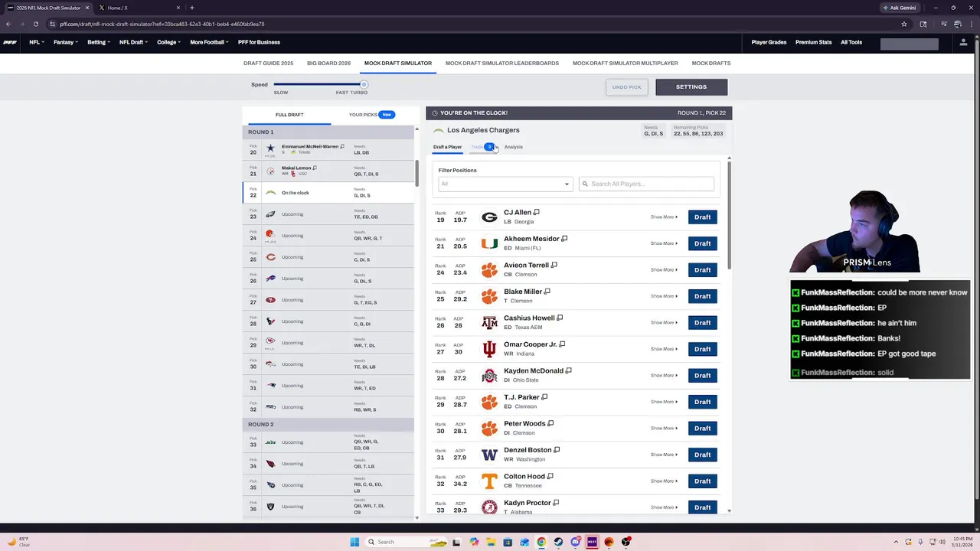The image size is (980, 551).
Task: Draft Omar Cooper Jr.
Action: pos(703,349)
